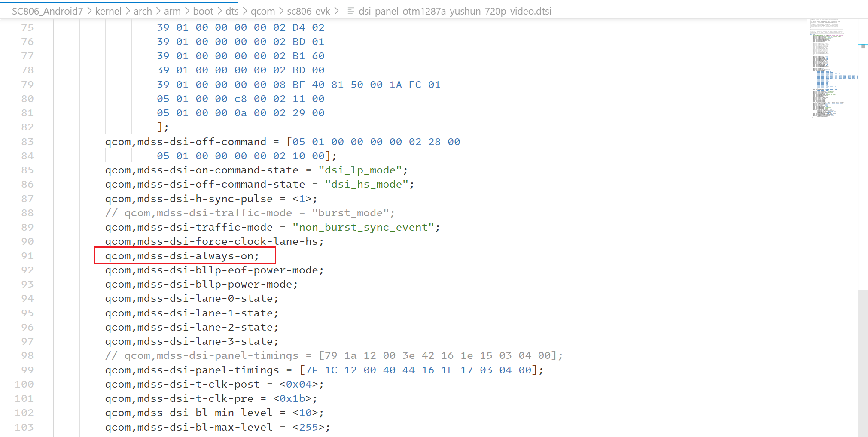Select the boot breadcrumb segment
The width and height of the screenshot is (868, 437).
pyautogui.click(x=203, y=11)
